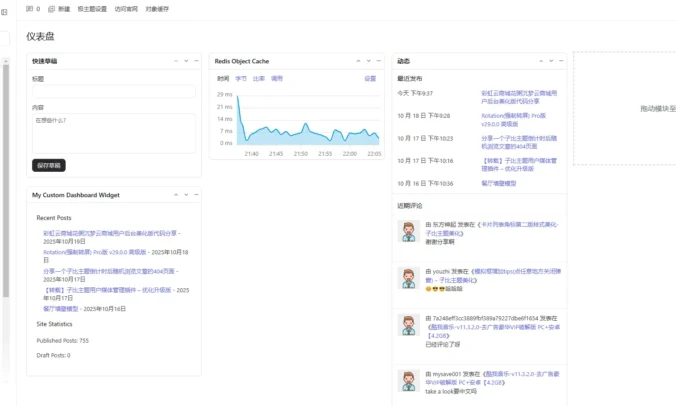The height and width of the screenshot is (406, 676).
Task: Open the 【转载】 post link in Recent Posts
Action: 107,290
